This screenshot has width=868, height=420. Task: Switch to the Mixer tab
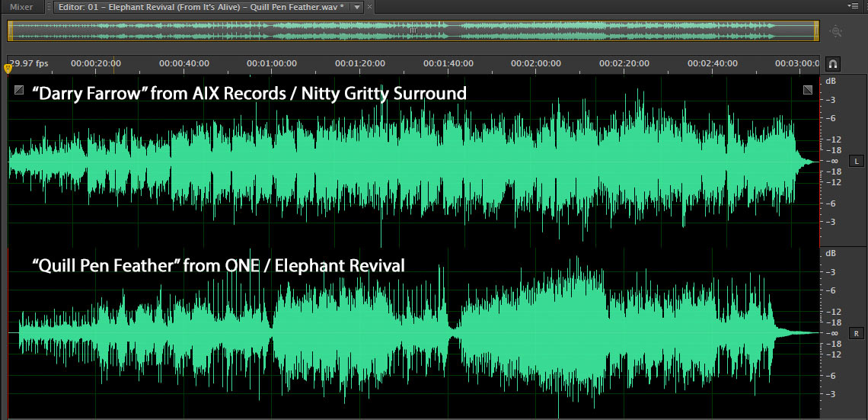21,7
